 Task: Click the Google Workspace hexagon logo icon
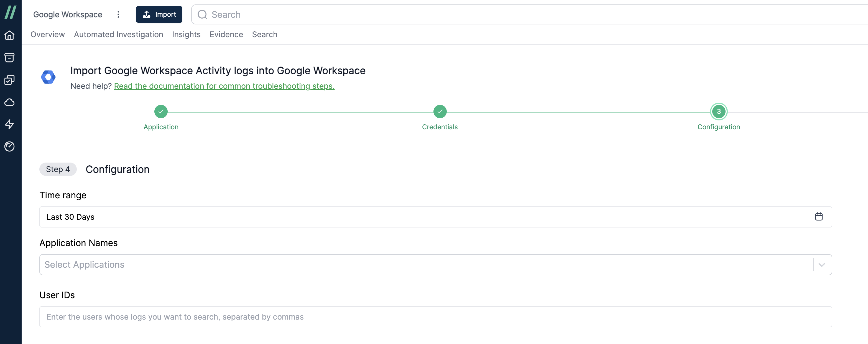tap(49, 77)
